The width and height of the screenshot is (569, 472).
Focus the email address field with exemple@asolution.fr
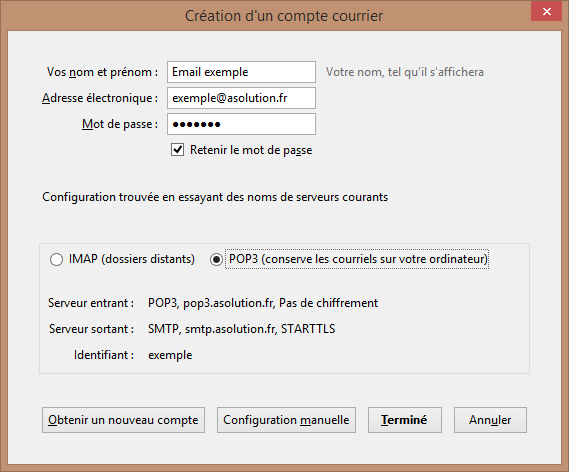point(241,98)
